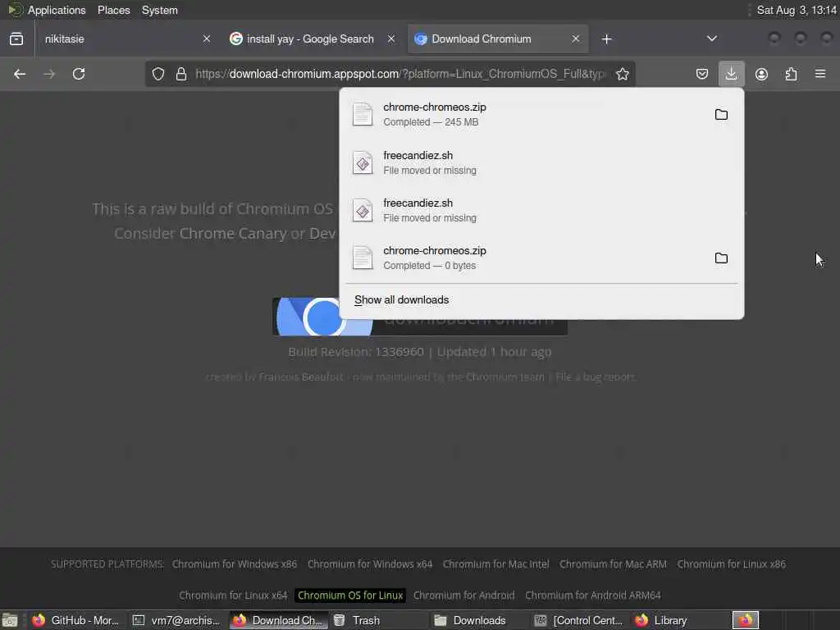Select Chromium OS for Linux platform
Viewport: 840px width, 630px height.
(x=350, y=596)
